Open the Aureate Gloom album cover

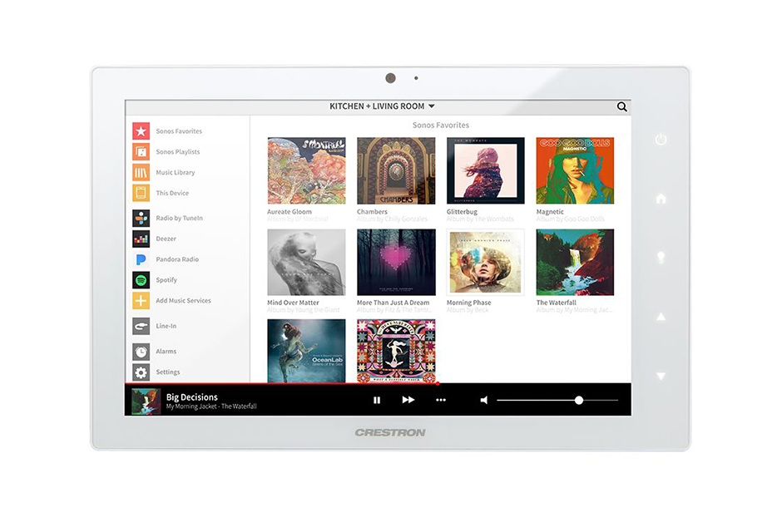click(306, 171)
